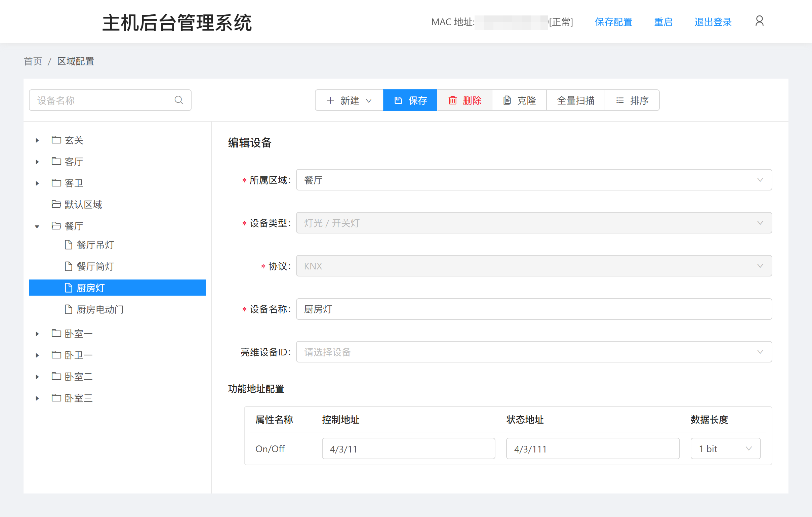Click the 首页 breadcrumb

point(33,61)
